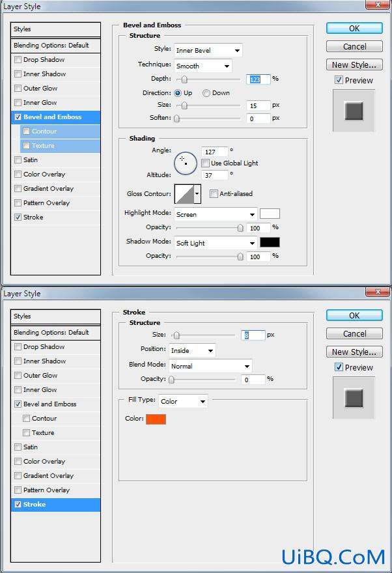Open Position dropdown showing Inside
This screenshot has height=573, width=392.
[x=192, y=350]
